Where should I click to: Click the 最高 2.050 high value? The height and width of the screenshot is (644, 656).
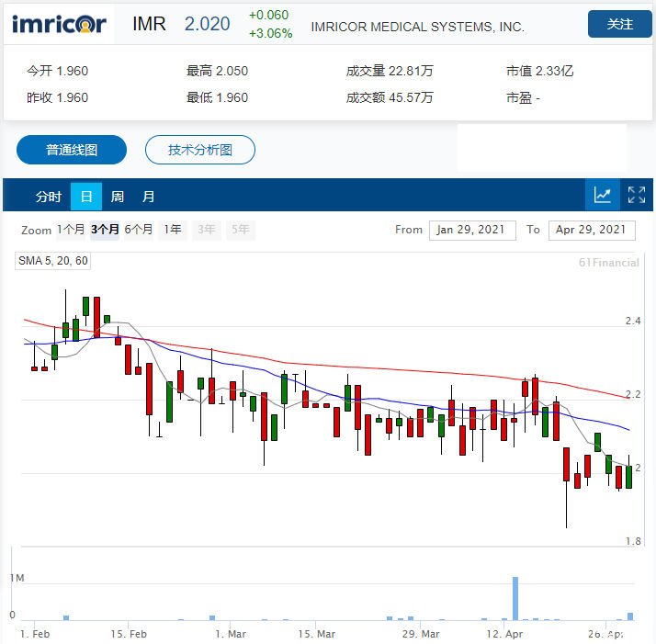[217, 71]
